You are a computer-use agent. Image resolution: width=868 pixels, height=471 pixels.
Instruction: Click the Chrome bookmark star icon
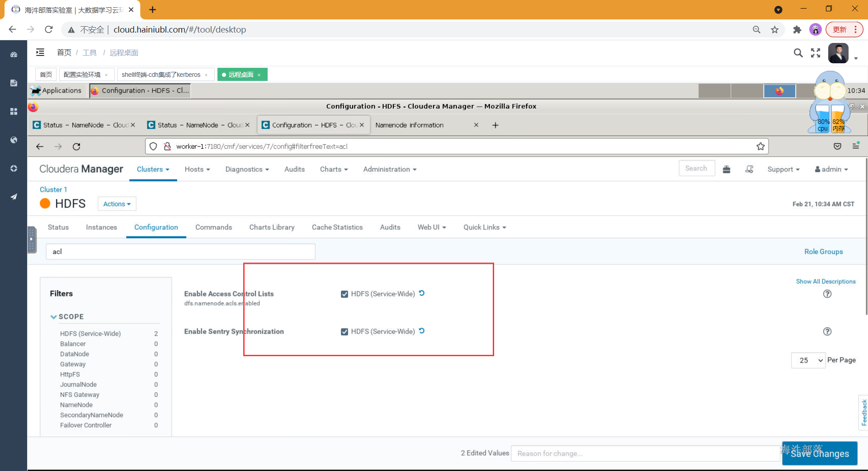tap(775, 29)
